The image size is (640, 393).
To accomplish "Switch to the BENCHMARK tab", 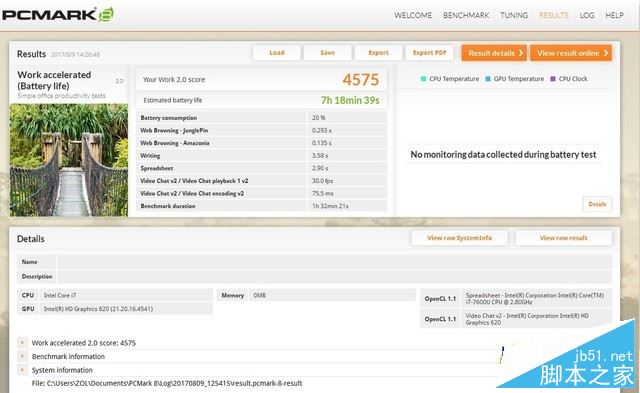I will click(x=466, y=16).
